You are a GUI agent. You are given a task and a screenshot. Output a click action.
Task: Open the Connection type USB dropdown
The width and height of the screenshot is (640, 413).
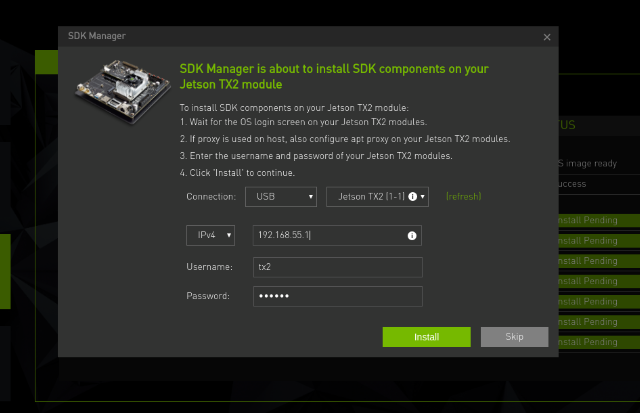(x=281, y=197)
